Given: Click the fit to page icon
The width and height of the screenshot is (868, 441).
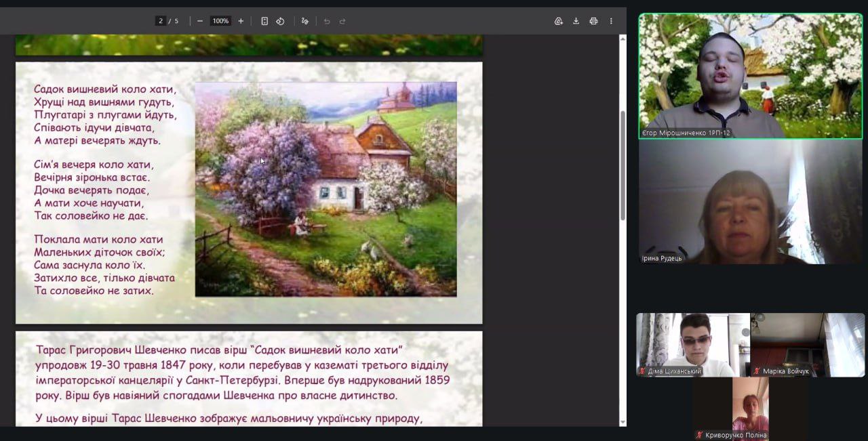Looking at the screenshot, I should click(x=264, y=21).
